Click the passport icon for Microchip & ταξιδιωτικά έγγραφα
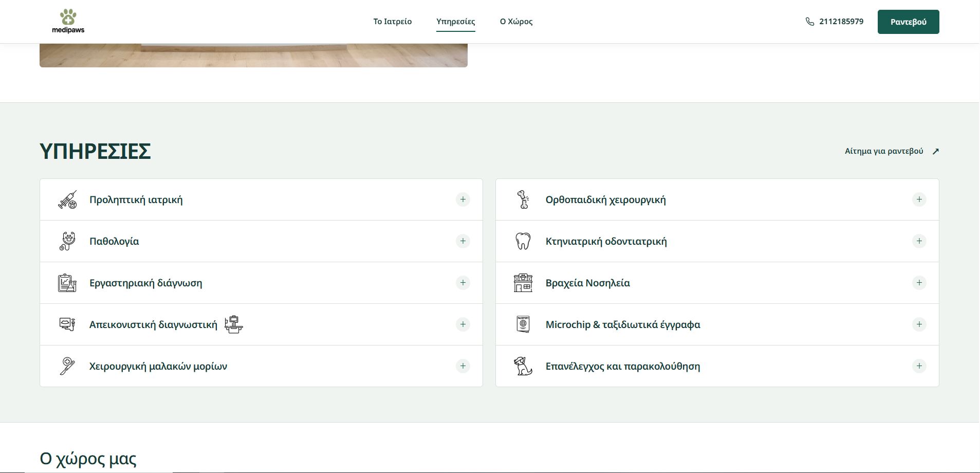The width and height of the screenshot is (980, 473). click(523, 324)
